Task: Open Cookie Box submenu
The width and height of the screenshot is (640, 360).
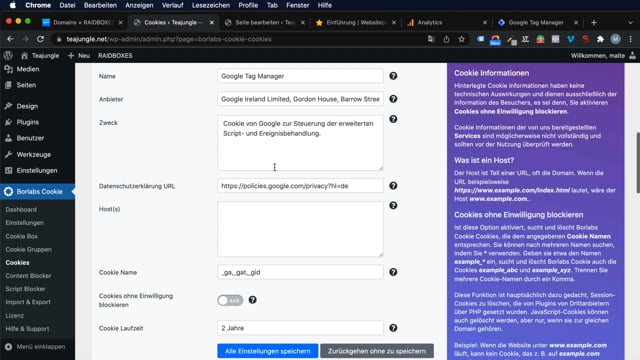Action: [x=21, y=236]
